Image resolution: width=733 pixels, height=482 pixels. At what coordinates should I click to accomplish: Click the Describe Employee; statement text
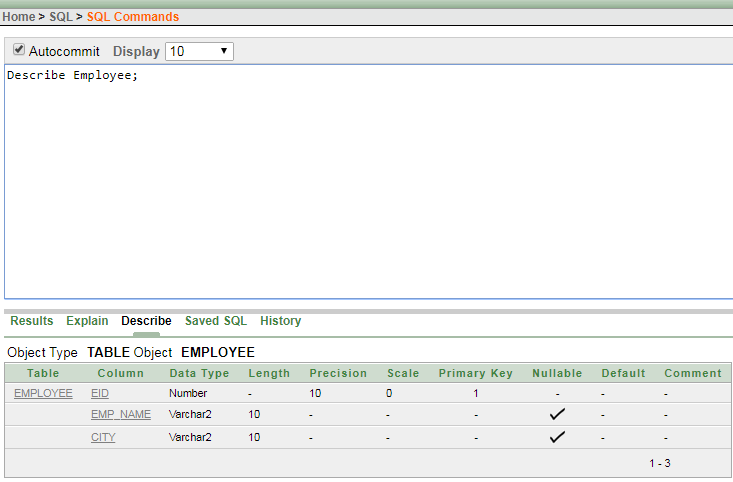click(x=72, y=75)
